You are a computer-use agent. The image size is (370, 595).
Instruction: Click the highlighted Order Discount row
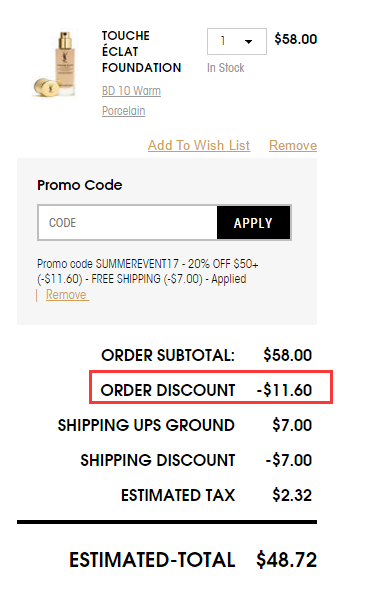click(211, 387)
